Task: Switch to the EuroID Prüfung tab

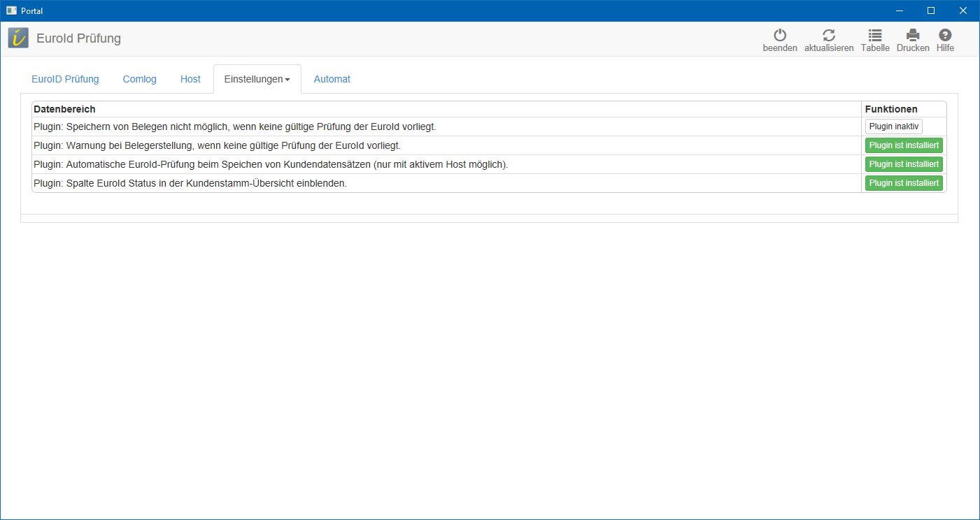Action: pyautogui.click(x=65, y=79)
